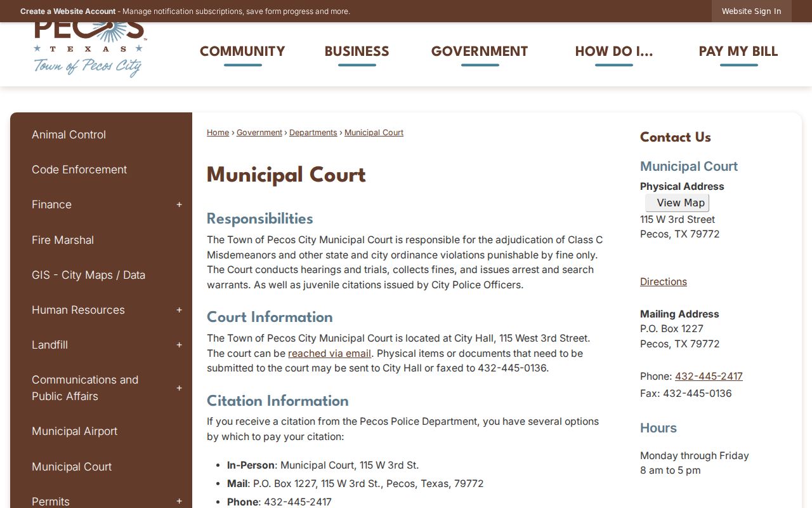Go to Departments breadcrumb
The height and width of the screenshot is (508, 812).
[x=313, y=133]
